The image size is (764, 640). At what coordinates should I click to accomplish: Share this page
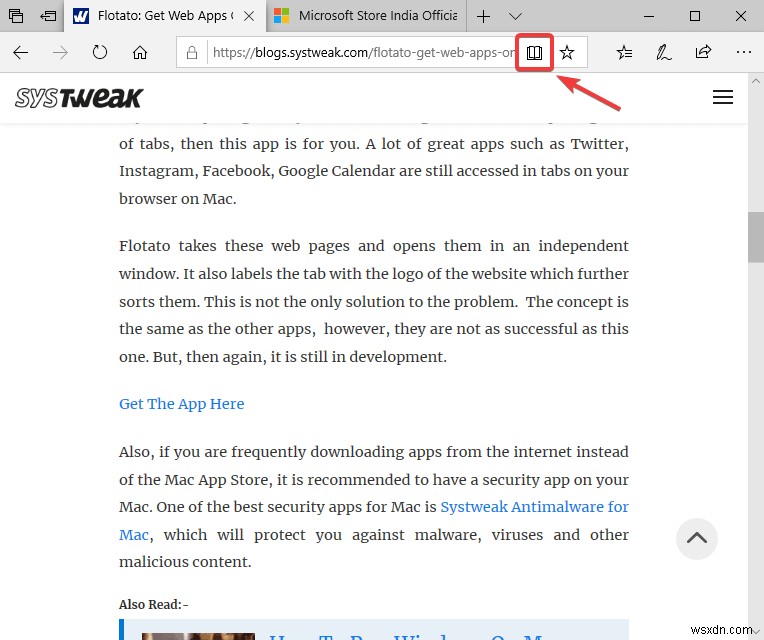tap(703, 52)
